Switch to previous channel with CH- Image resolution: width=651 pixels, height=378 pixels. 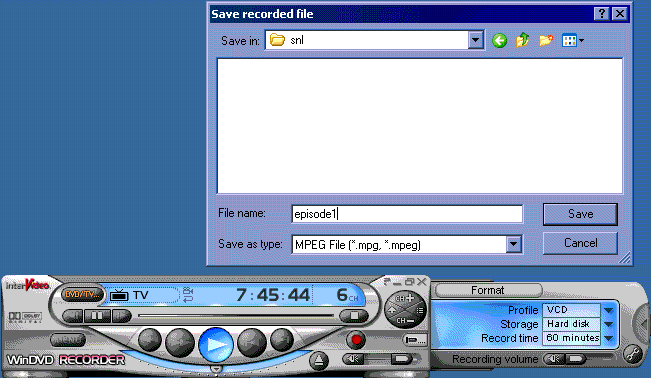pyautogui.click(x=405, y=321)
